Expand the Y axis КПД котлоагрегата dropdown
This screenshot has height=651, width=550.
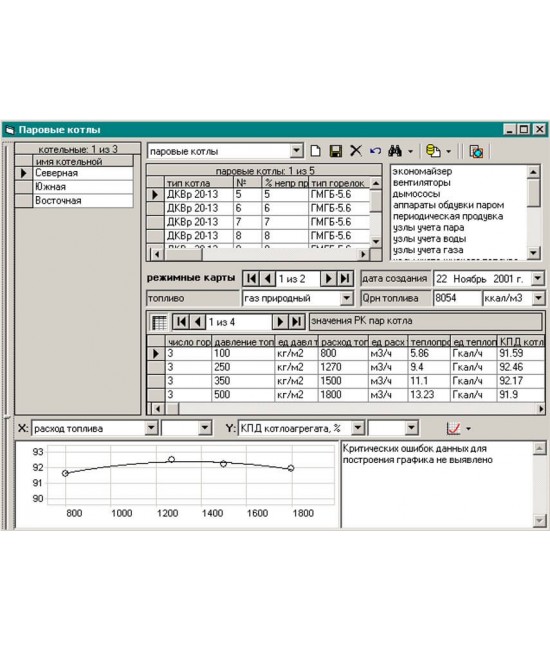point(358,428)
